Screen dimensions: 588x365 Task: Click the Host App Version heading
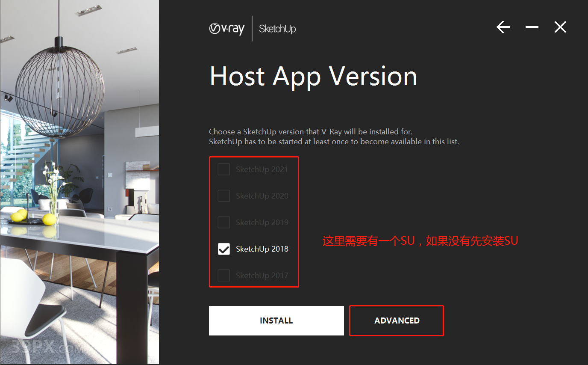313,77
